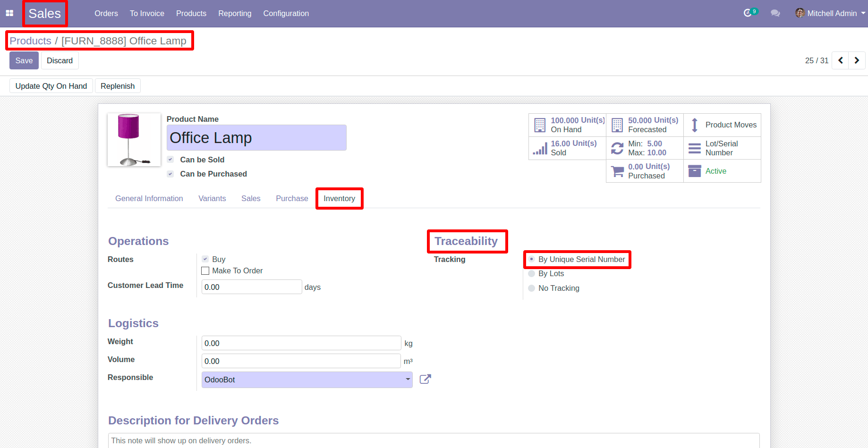Click the Product Name input field

tap(256, 138)
